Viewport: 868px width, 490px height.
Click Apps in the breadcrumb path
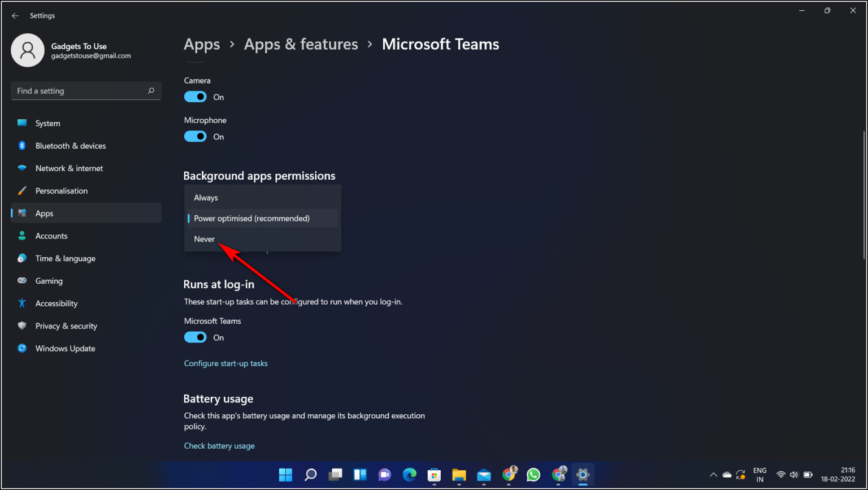point(202,44)
